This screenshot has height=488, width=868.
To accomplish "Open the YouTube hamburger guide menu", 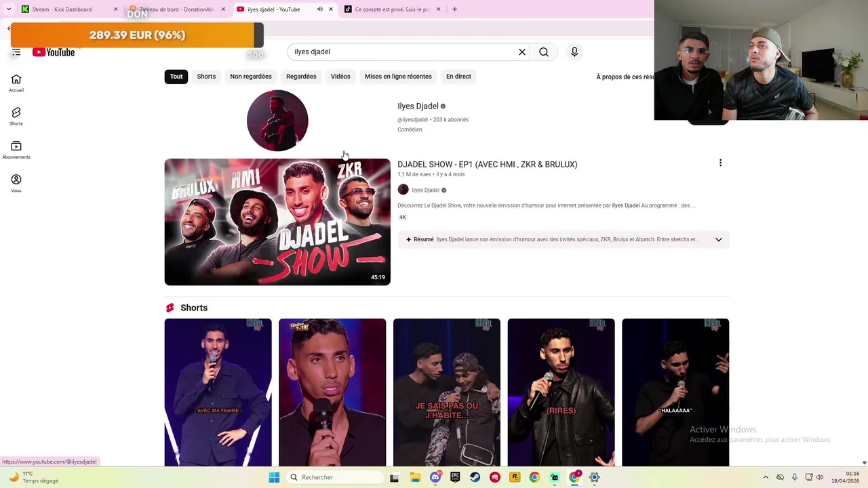I will point(16,52).
